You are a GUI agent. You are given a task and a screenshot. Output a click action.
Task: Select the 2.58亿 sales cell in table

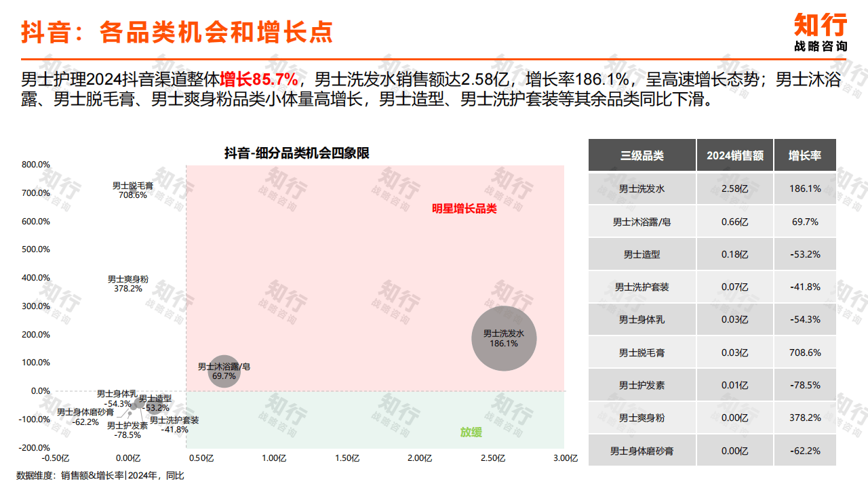734,189
